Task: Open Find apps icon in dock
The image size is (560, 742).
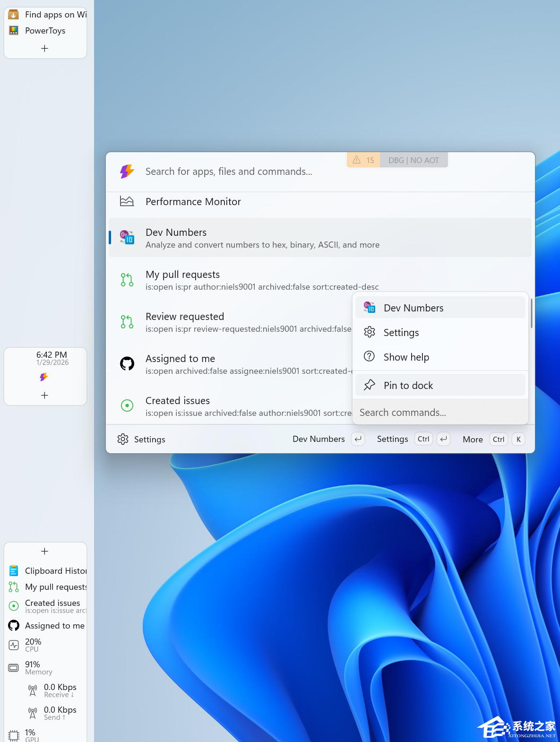Action: coord(14,15)
